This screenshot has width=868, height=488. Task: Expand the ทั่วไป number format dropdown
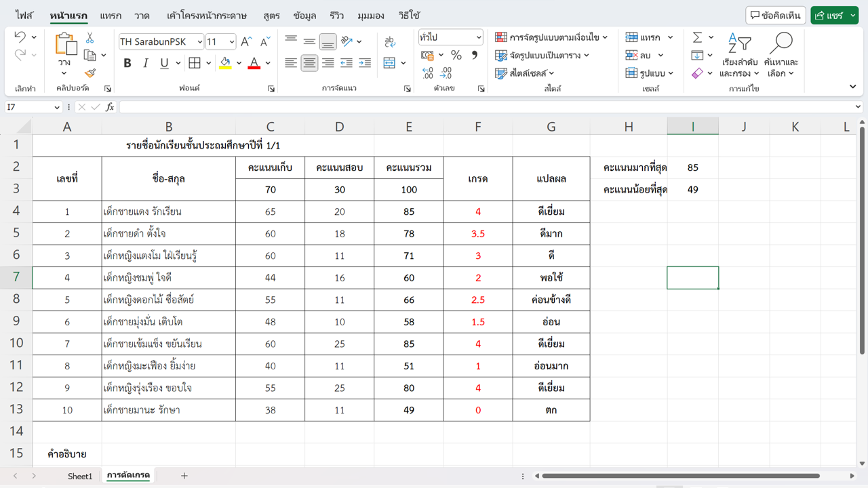[478, 38]
